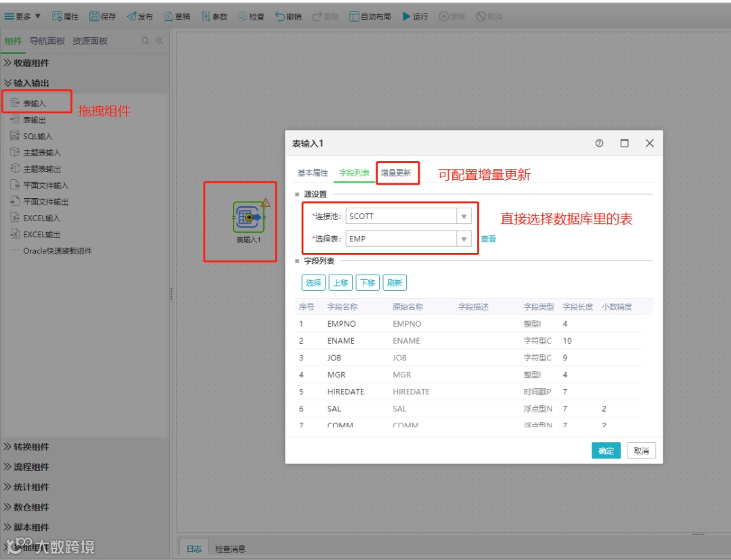Click the help icon in 表输入1 dialog
Viewport: 731px width, 560px height.
[x=599, y=143]
